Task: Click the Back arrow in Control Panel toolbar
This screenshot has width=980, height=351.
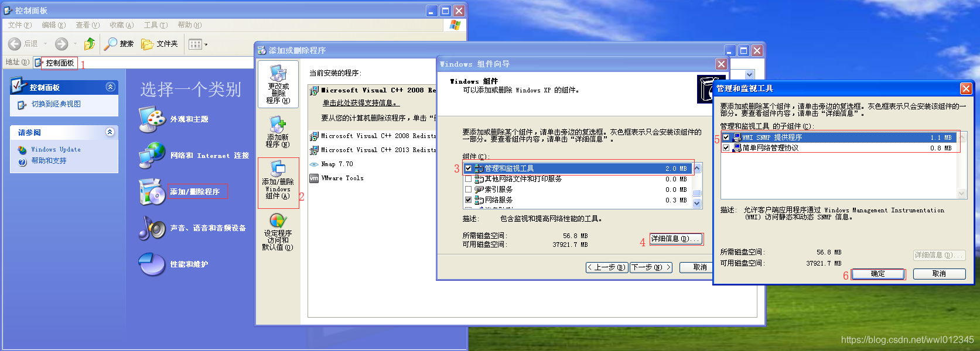Action: [x=15, y=44]
